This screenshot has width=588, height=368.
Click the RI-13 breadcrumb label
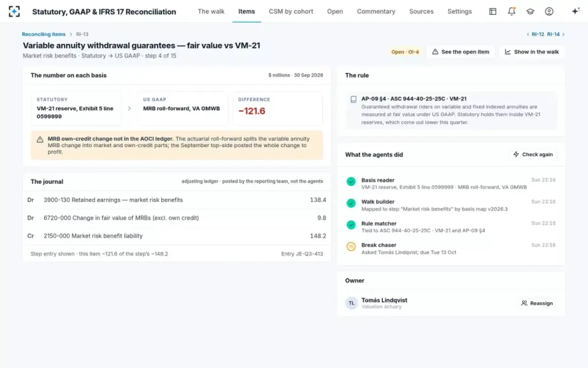tap(82, 34)
